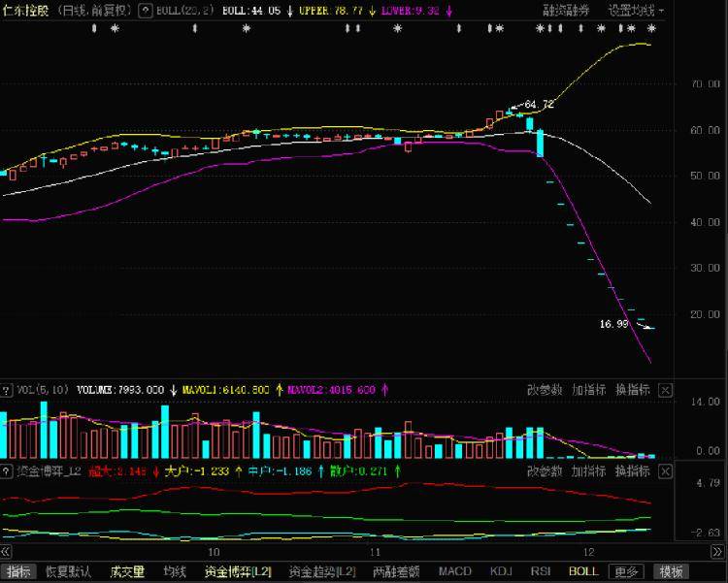The width and height of the screenshot is (728, 583).
Task: Click the help icon beside BOLL indicator
Action: [x=146, y=11]
